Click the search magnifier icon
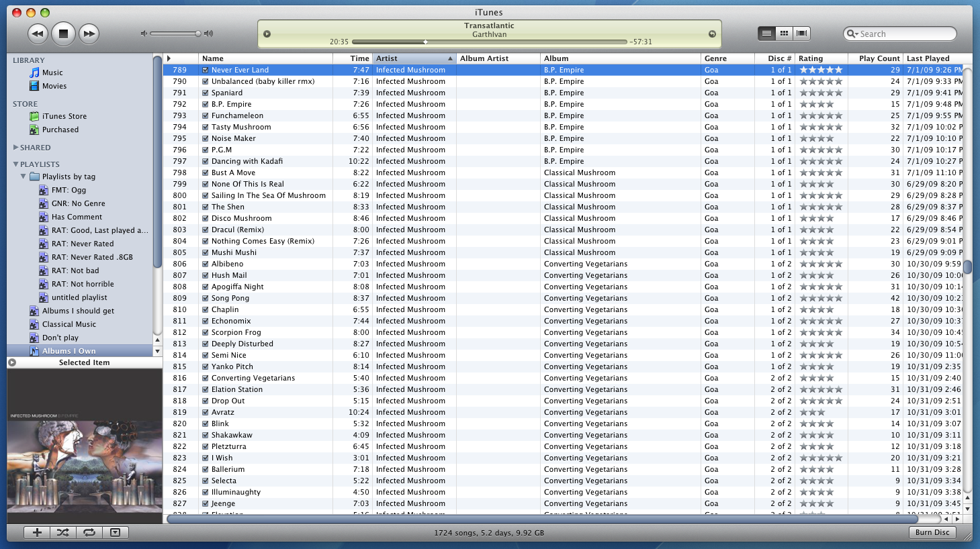The height and width of the screenshot is (549, 980). coord(852,34)
